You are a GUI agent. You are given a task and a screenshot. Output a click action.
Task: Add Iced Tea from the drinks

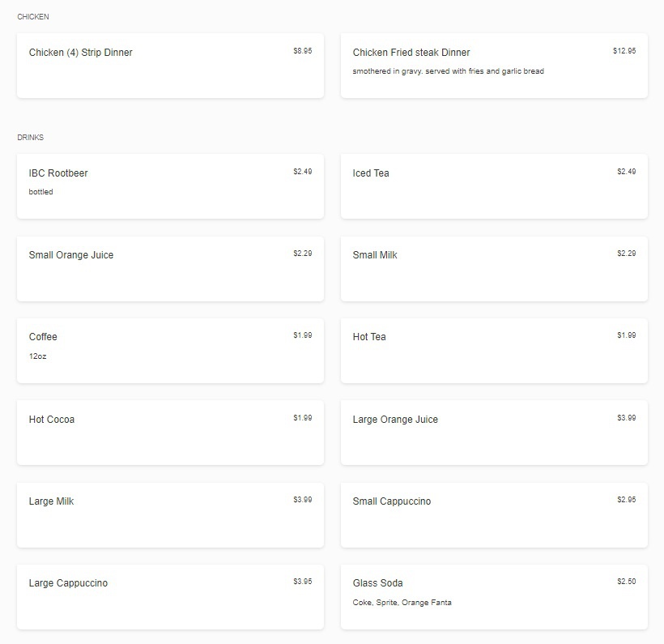[494, 186]
